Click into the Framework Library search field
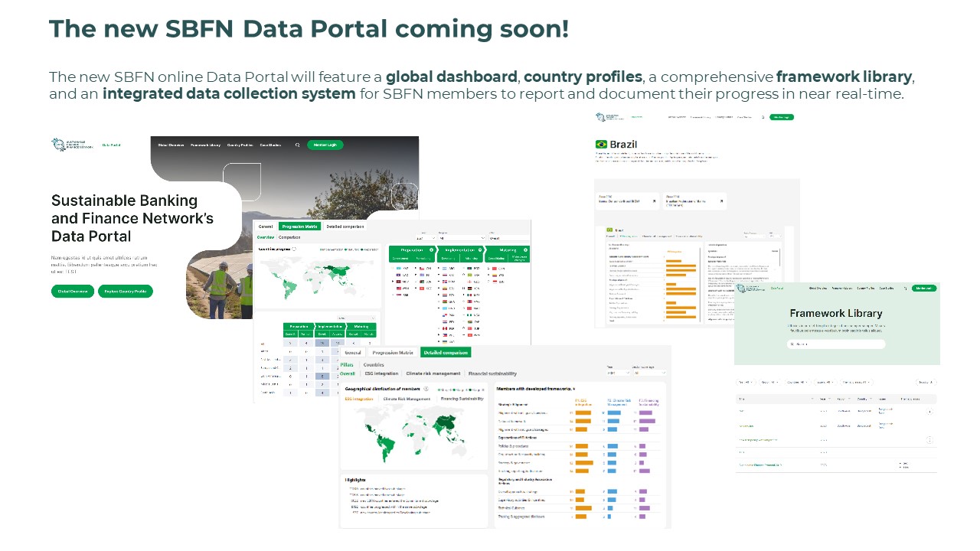Image resolution: width=980 pixels, height=551 pixels. pos(836,344)
